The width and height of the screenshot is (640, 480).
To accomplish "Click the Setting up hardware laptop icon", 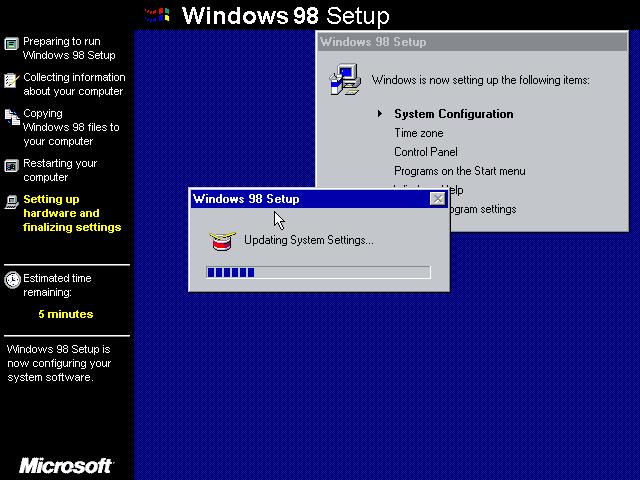I will click(x=11, y=202).
